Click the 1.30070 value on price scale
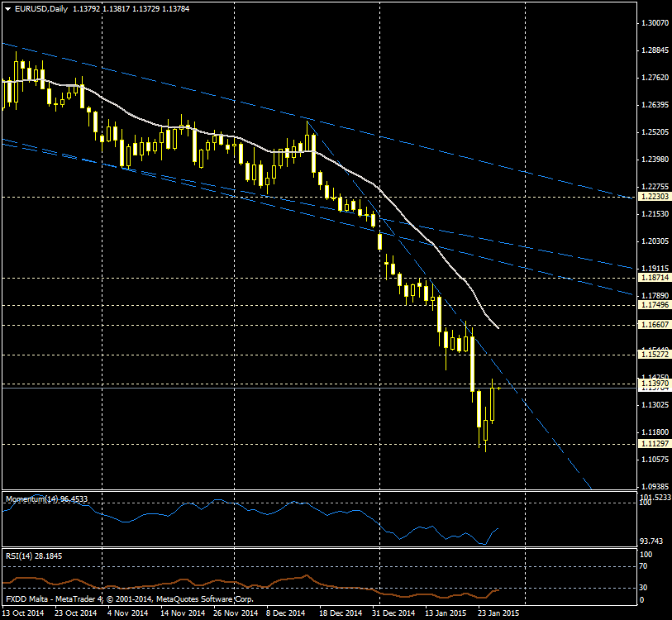The width and height of the screenshot is (672, 620). click(655, 23)
